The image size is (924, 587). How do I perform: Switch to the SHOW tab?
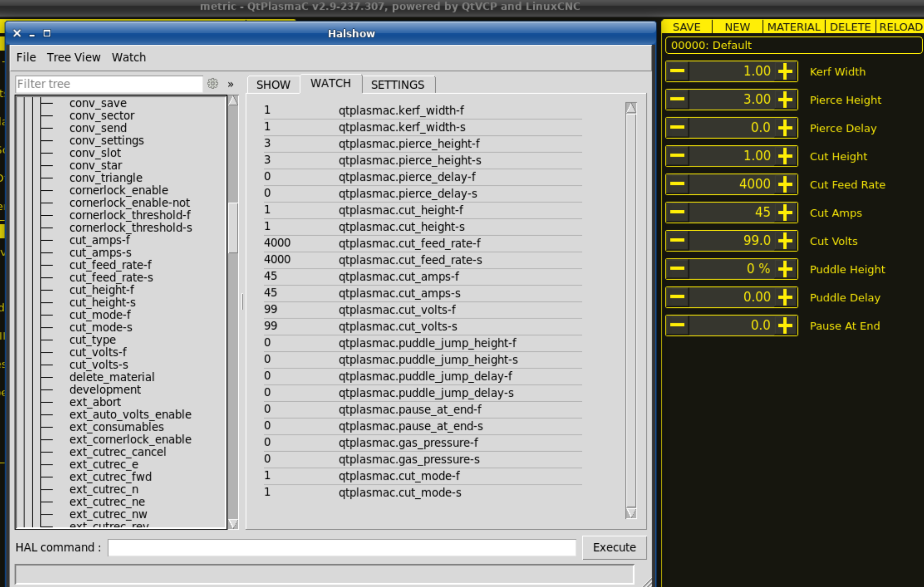click(273, 85)
